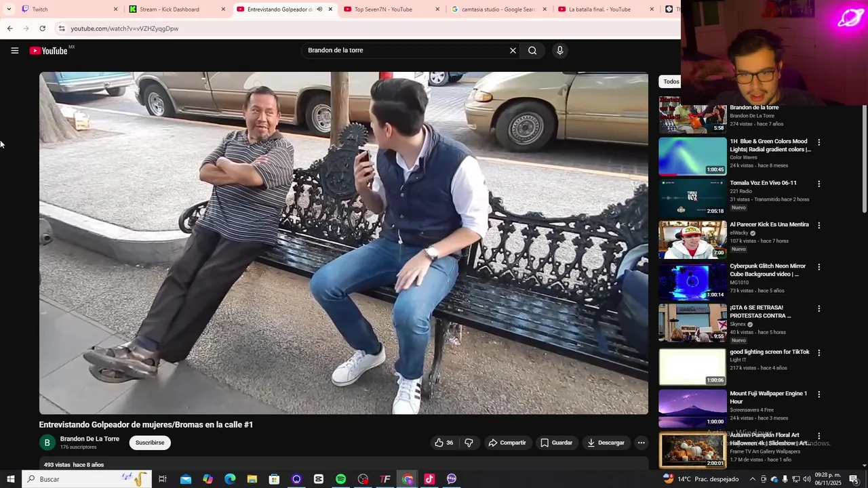Show hidden system tray icons
The width and height of the screenshot is (868, 488).
click(752, 479)
